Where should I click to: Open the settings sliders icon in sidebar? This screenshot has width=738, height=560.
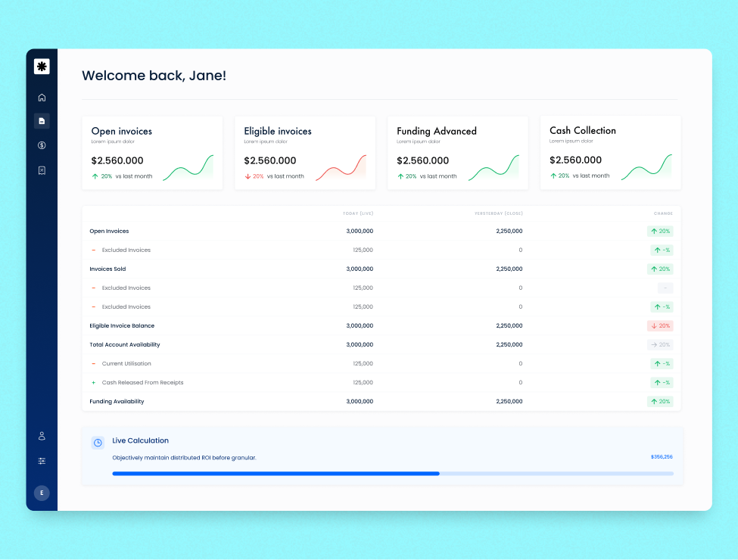coord(42,461)
